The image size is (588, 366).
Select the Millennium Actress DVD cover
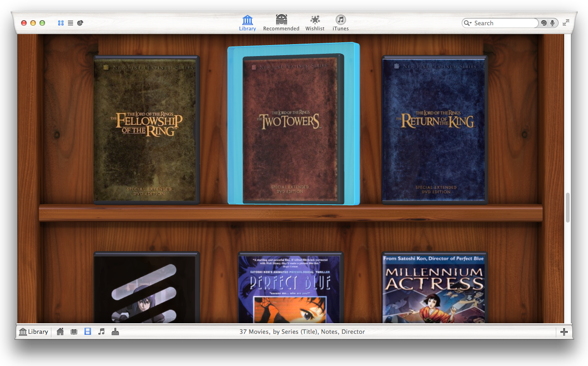435,287
